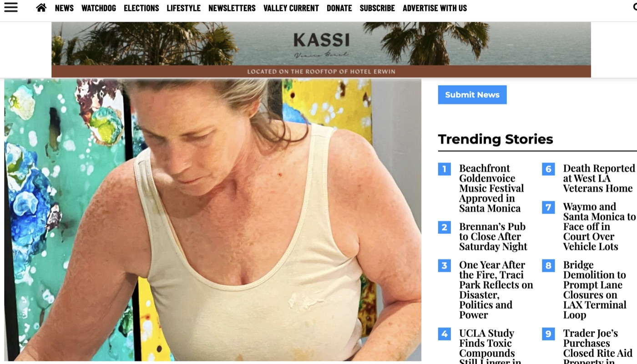Open the Newsletters menu item
637x364 pixels.
[232, 8]
